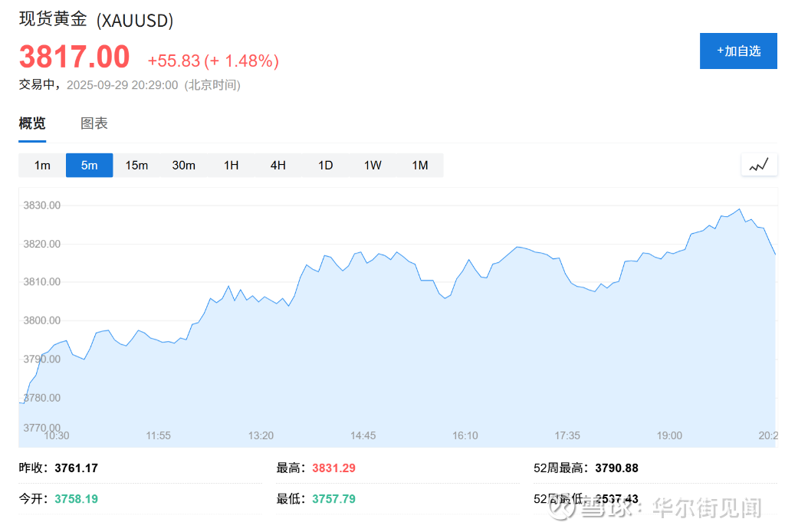
Task: Open the 图表 tab
Action: click(x=94, y=123)
